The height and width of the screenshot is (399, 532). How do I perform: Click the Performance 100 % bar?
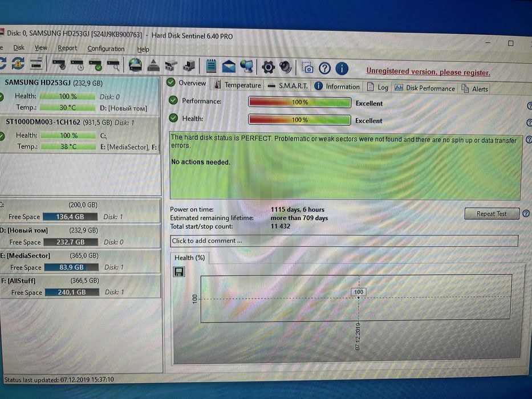point(299,102)
